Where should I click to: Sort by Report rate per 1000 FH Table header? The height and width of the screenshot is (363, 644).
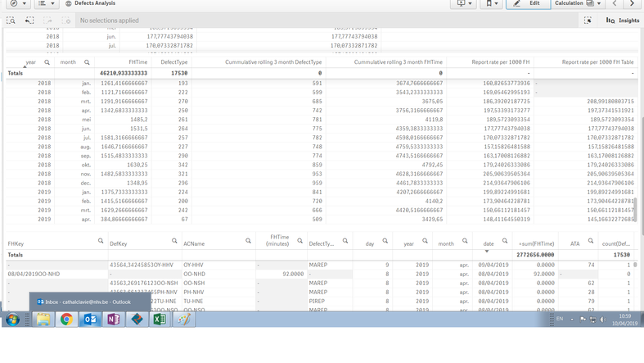(597, 62)
